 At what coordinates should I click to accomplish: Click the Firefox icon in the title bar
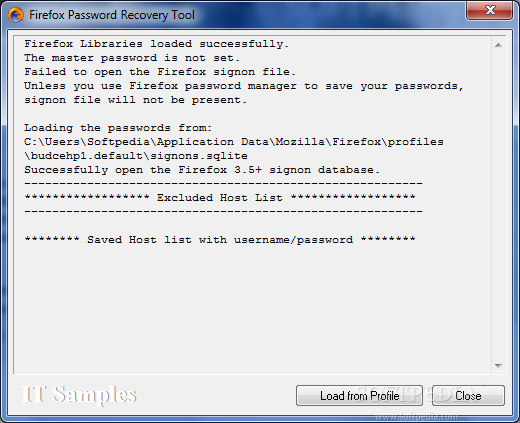(16, 15)
